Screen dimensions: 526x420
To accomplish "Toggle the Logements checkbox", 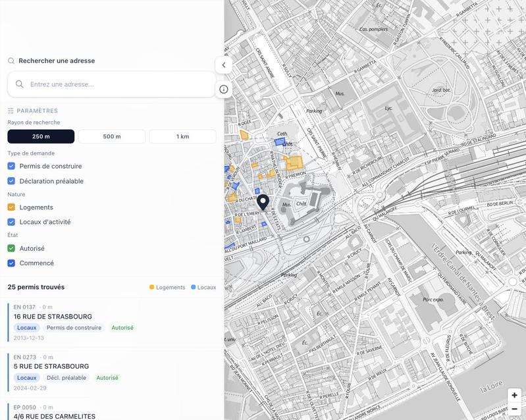I will [11, 207].
